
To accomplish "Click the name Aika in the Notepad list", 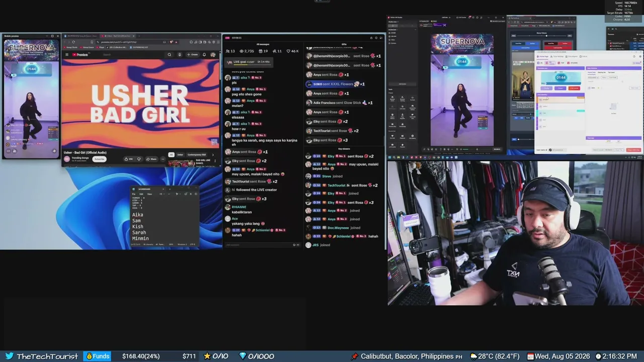I will coord(137,215).
